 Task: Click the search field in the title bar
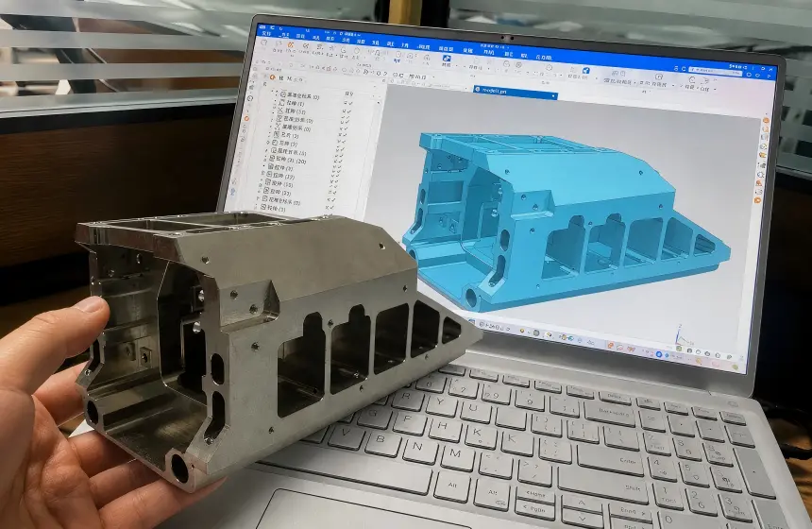[x=715, y=71]
